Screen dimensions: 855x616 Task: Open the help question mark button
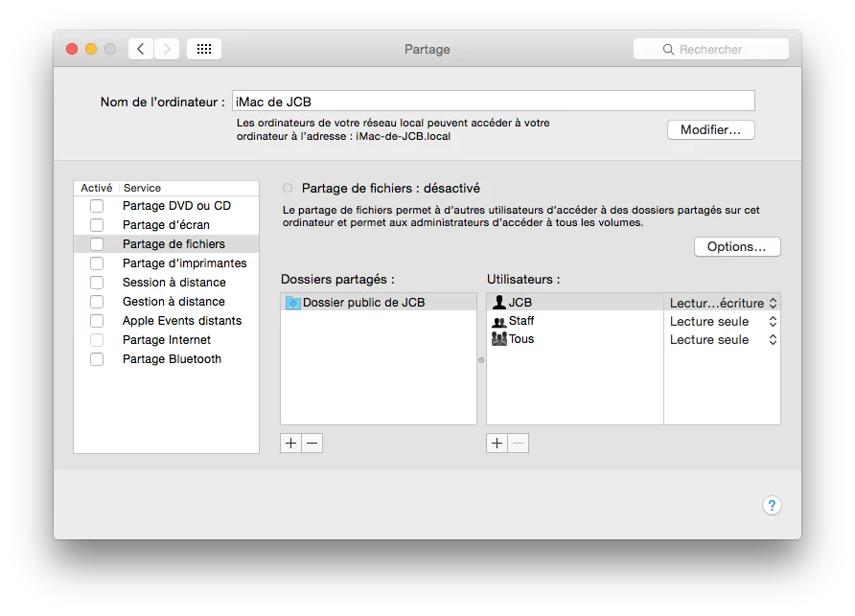pos(772,505)
